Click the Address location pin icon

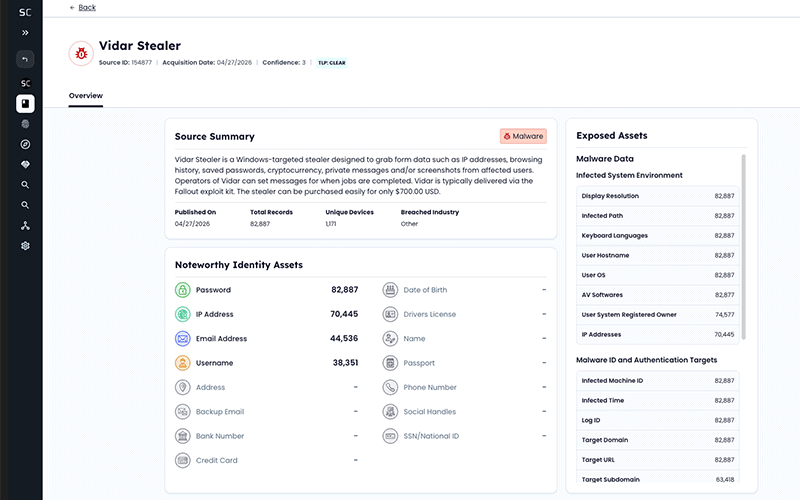[183, 387]
